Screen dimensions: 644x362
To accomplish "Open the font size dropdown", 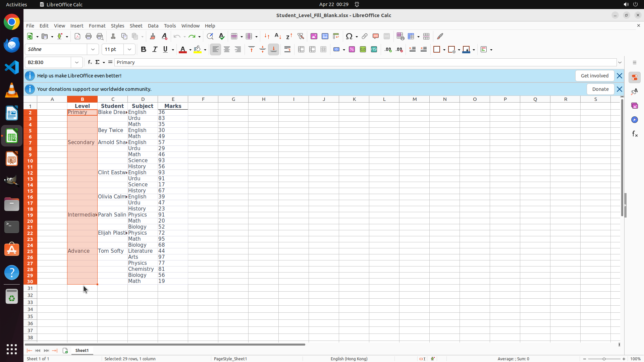I will tap(129, 50).
